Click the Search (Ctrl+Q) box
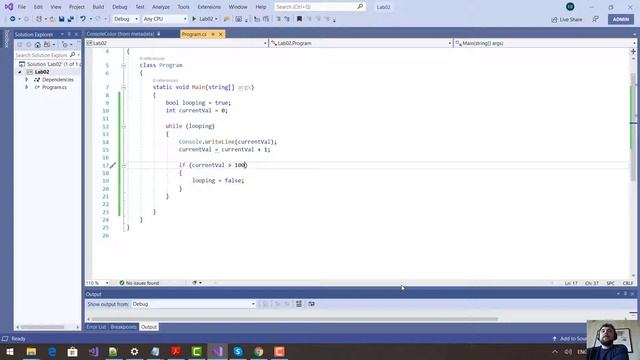Viewport: 640px width, 360px height. point(320,7)
